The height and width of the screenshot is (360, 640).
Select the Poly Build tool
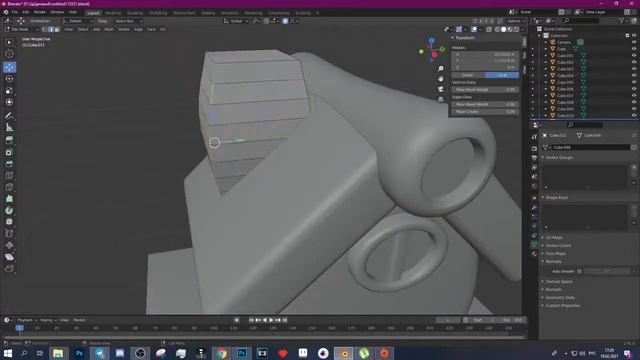(9, 199)
